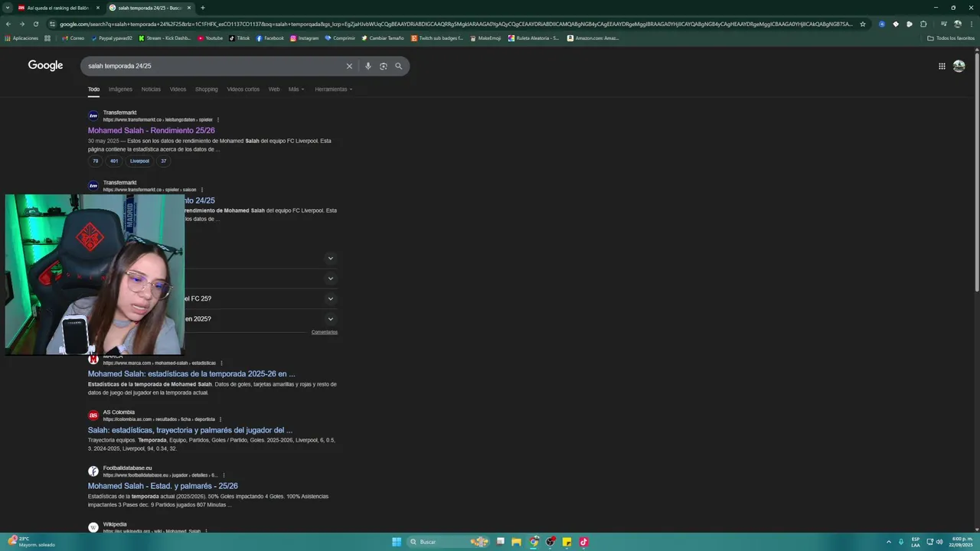Open the Google apps grid
980x551 pixels.
(x=942, y=67)
